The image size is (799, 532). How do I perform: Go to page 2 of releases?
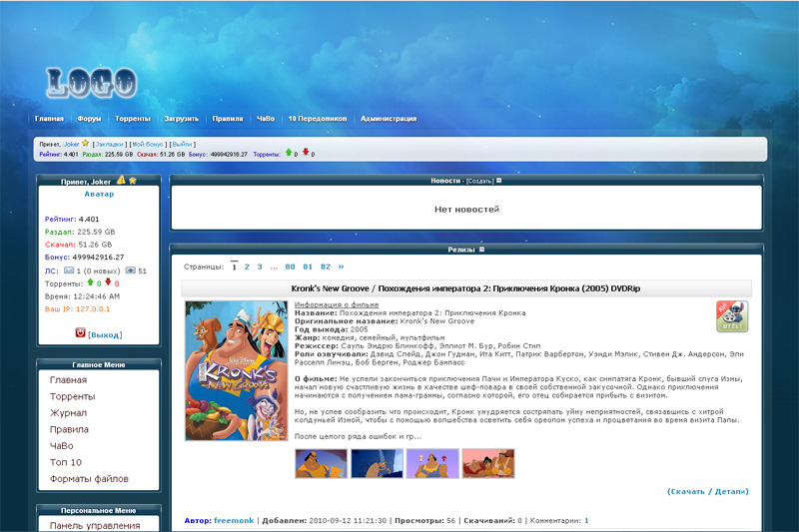coord(247,266)
